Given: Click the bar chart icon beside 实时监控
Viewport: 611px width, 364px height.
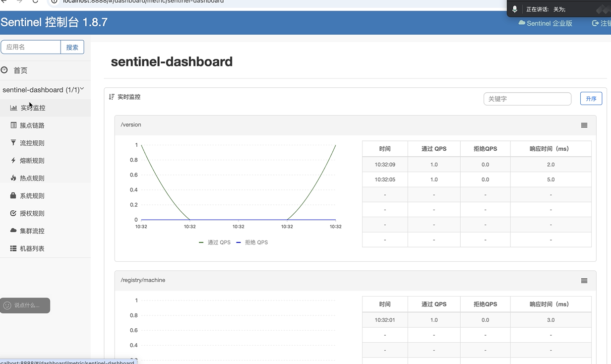Looking at the screenshot, I should 13,108.
